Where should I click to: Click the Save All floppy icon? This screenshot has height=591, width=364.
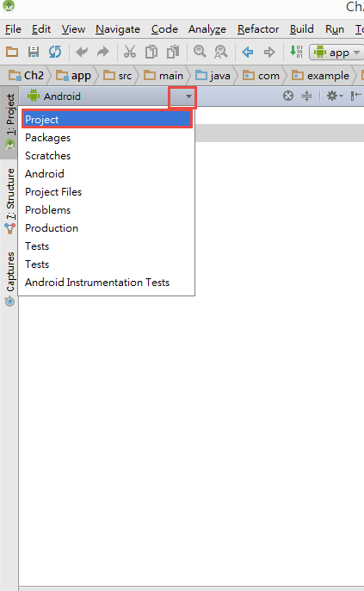pyautogui.click(x=34, y=52)
